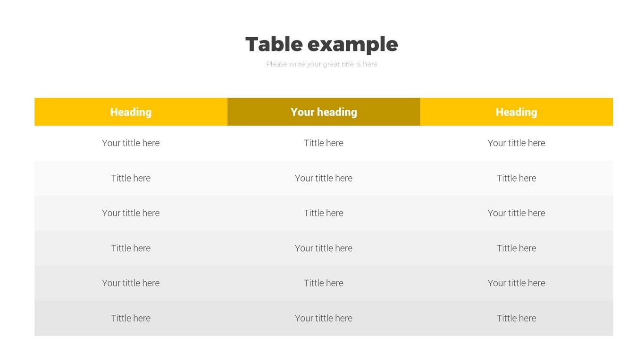Click the "Table example" slide title

pos(321,44)
